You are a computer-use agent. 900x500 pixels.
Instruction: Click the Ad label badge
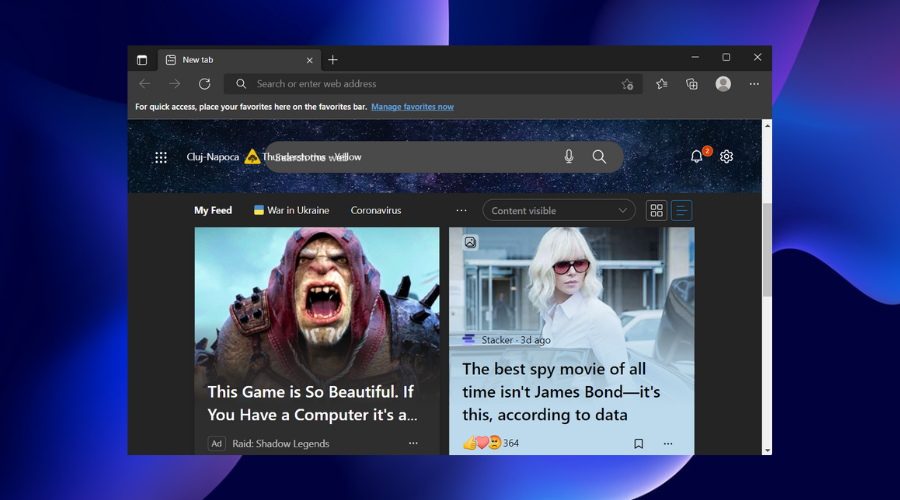216,444
